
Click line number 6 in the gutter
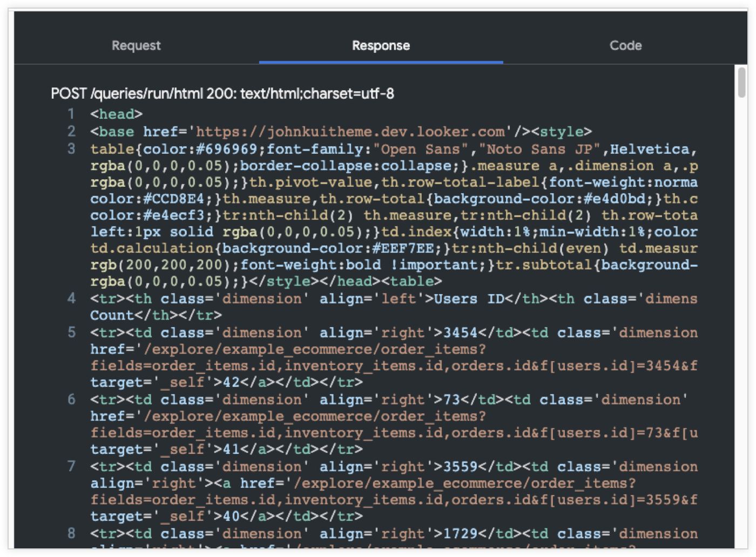click(x=71, y=399)
